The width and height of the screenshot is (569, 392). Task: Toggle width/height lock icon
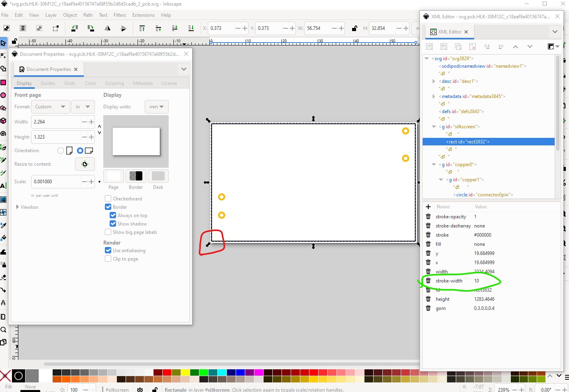354,28
